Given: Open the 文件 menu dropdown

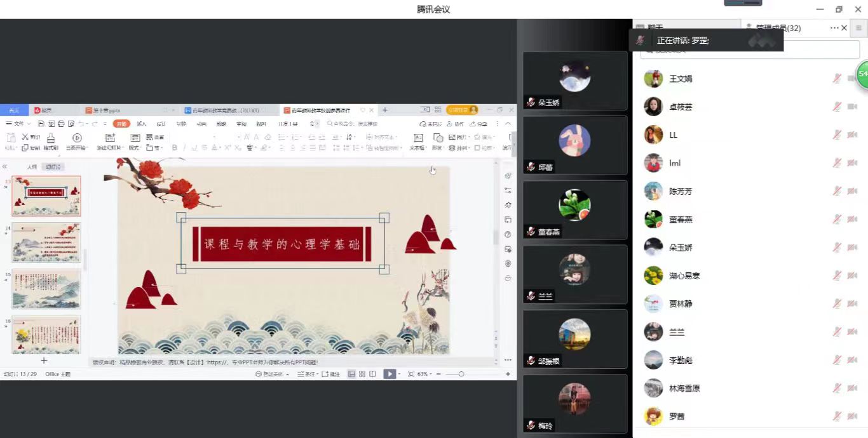Looking at the screenshot, I should point(19,124).
